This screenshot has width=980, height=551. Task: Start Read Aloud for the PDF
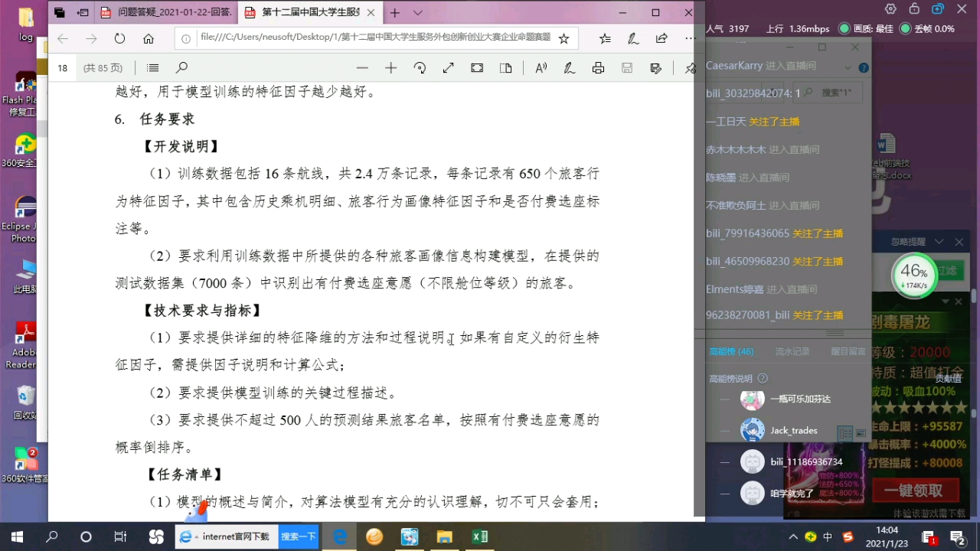541,68
